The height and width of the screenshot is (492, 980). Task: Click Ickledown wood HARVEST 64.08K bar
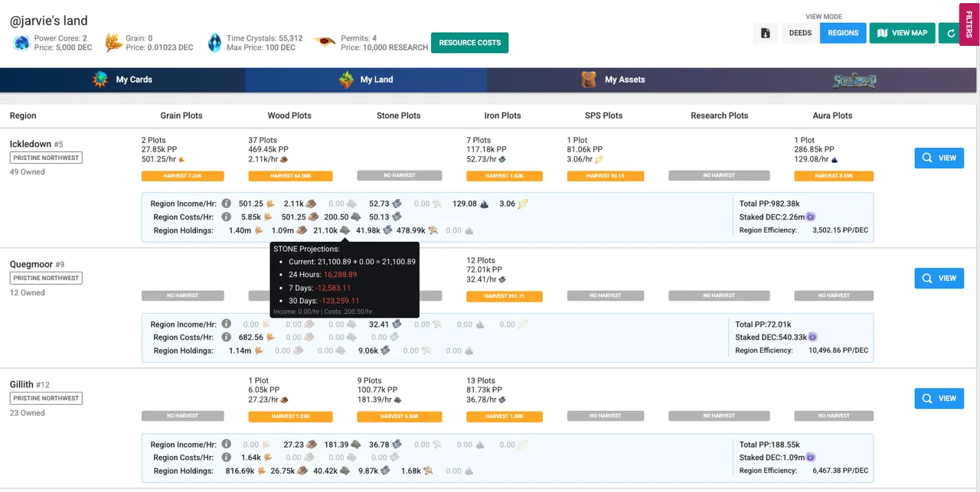[x=290, y=175]
